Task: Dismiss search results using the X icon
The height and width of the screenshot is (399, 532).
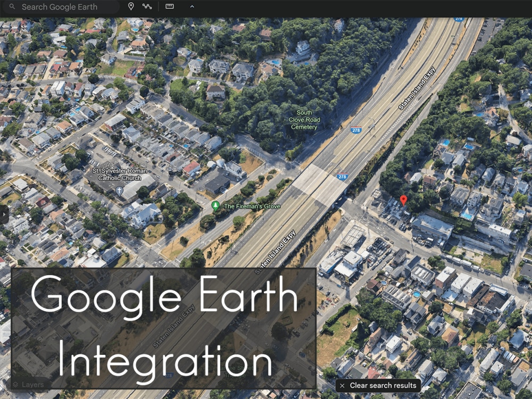Action: click(342, 386)
